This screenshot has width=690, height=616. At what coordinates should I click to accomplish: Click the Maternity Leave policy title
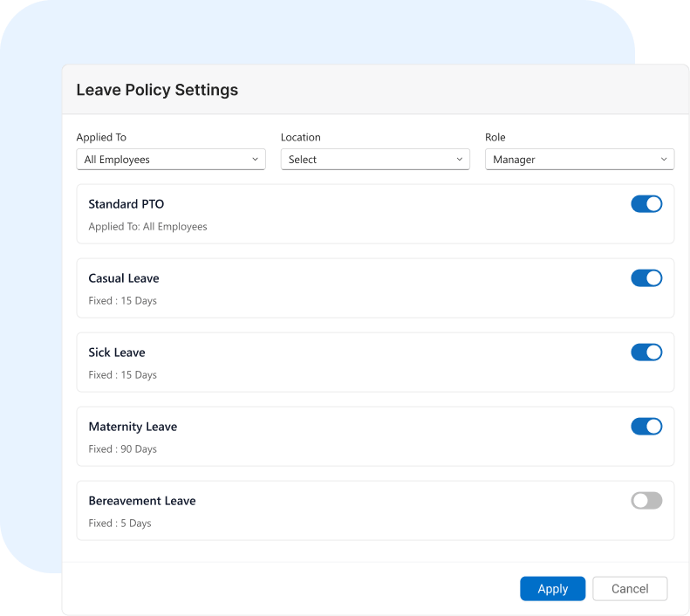pos(133,427)
